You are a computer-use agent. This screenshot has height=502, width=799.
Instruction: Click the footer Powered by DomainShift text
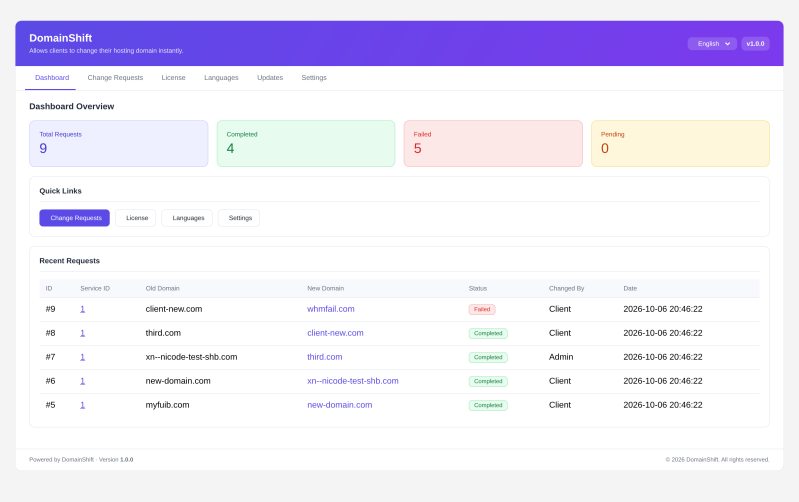click(x=81, y=459)
